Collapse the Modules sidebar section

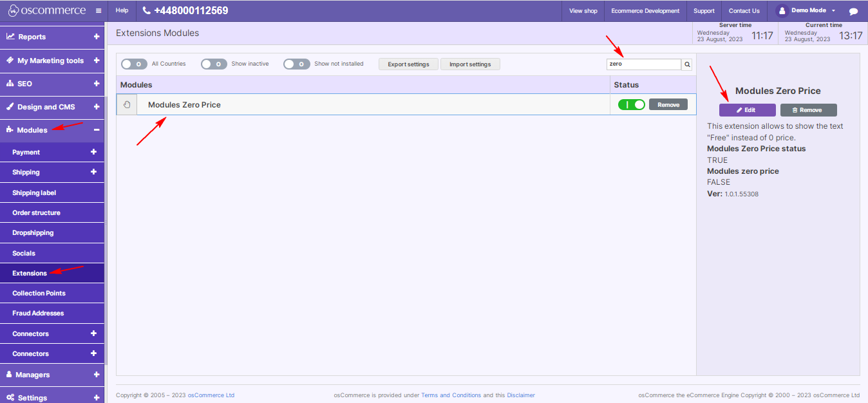click(97, 130)
